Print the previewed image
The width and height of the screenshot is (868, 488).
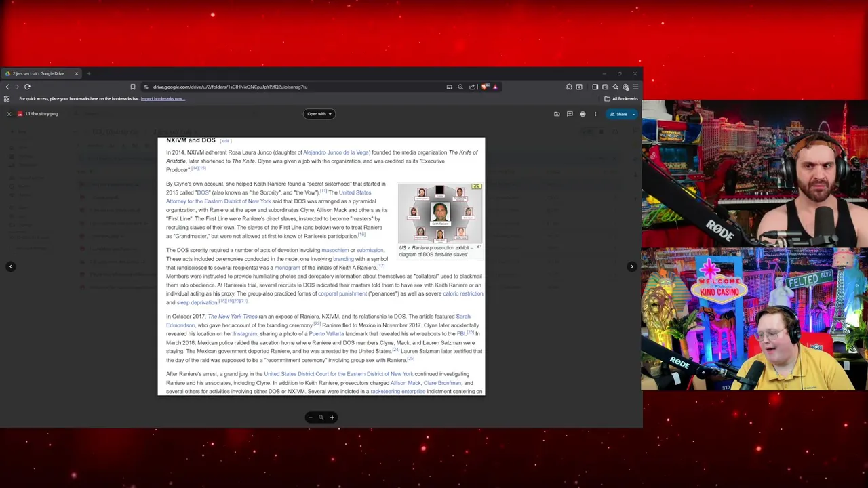[x=583, y=114]
